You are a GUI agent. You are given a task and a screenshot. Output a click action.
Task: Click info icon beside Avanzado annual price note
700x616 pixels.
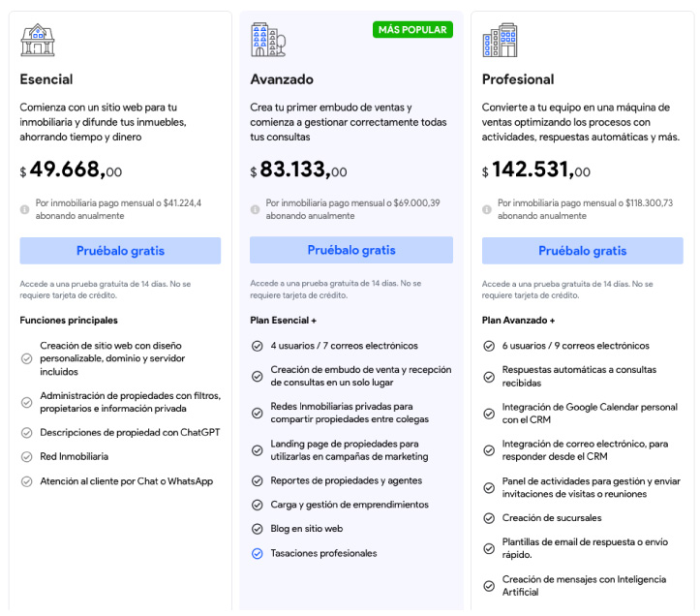tap(255, 209)
